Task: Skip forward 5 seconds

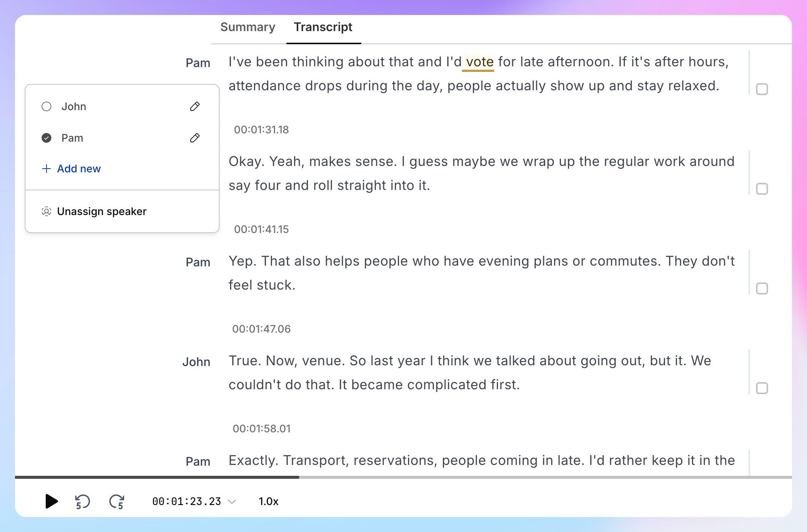Action: (117, 501)
